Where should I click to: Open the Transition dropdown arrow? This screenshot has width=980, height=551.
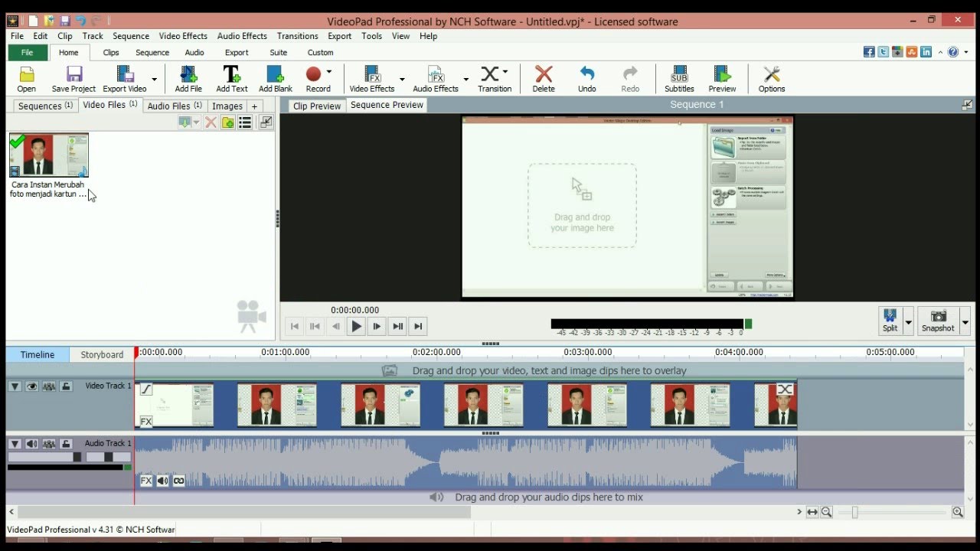coord(505,72)
